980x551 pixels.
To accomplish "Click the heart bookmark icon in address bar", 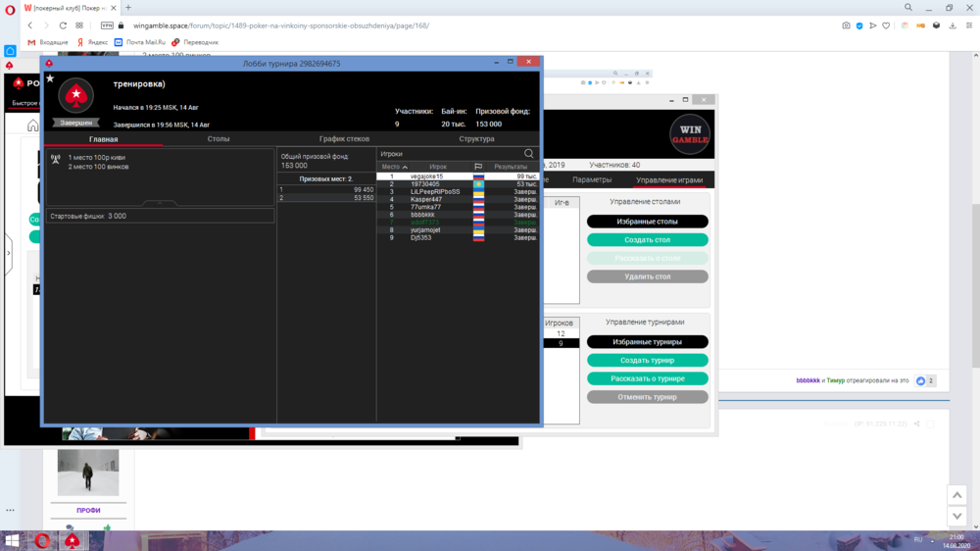I will coord(886,25).
